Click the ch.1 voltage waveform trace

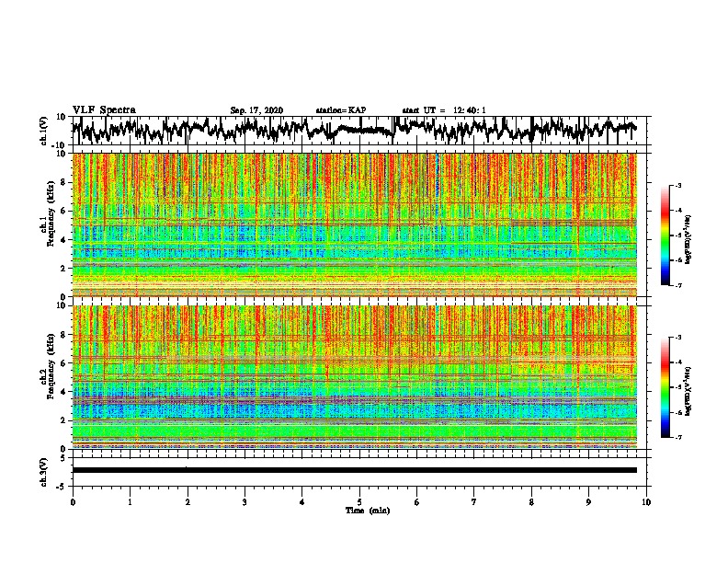click(x=354, y=130)
